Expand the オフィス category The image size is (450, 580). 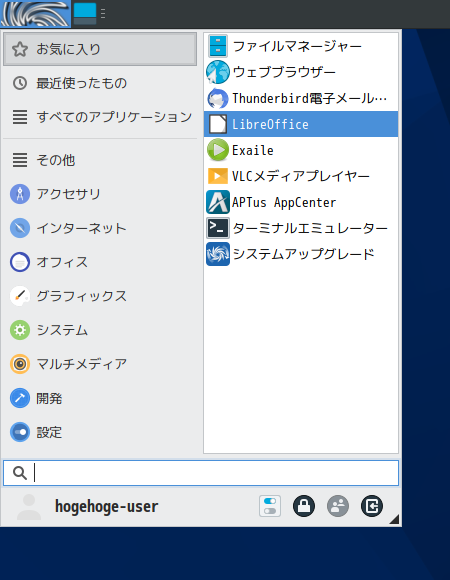(x=100, y=262)
